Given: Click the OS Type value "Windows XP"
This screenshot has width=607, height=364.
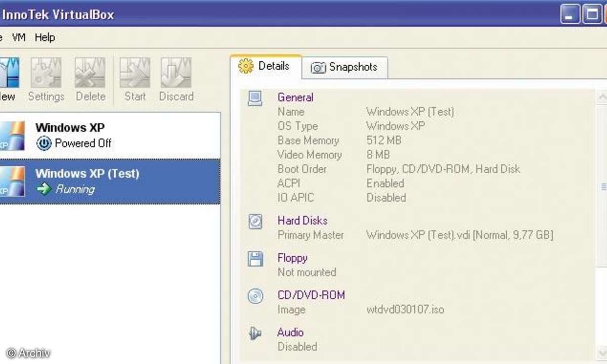Looking at the screenshot, I should 396,126.
